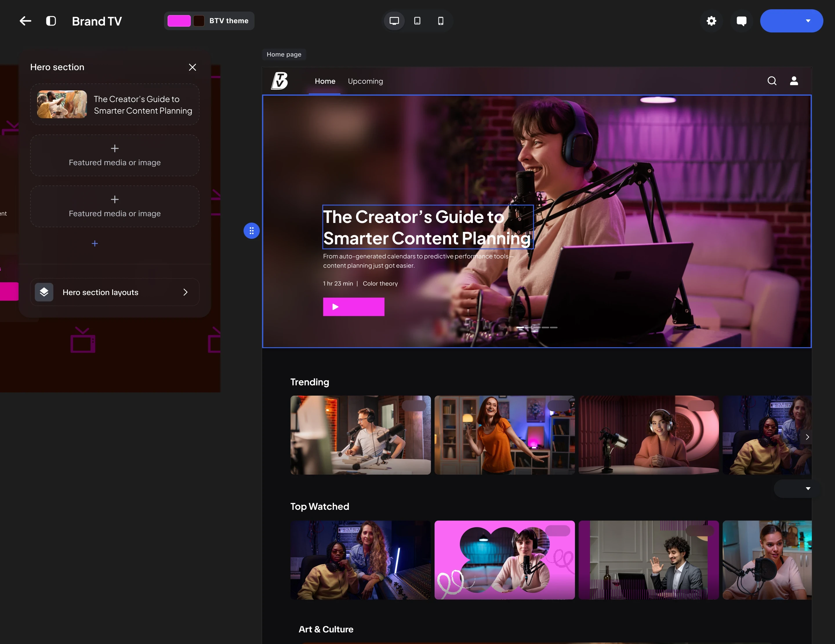Select The Creator's Guide media item

click(x=114, y=105)
